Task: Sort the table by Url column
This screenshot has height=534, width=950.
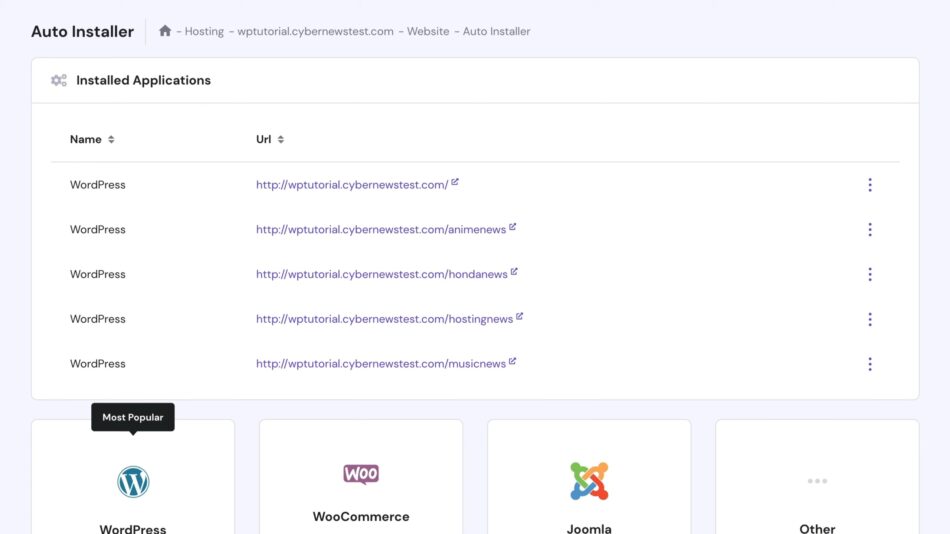Action: point(270,139)
